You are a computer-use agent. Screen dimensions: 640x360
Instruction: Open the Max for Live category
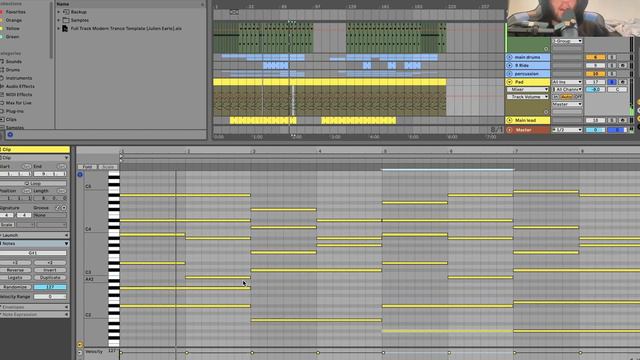point(18,103)
